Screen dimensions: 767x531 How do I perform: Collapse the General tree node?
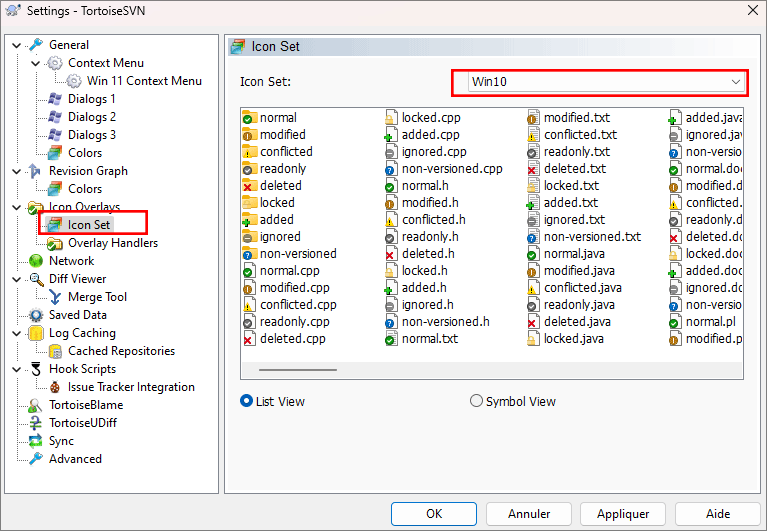click(17, 45)
